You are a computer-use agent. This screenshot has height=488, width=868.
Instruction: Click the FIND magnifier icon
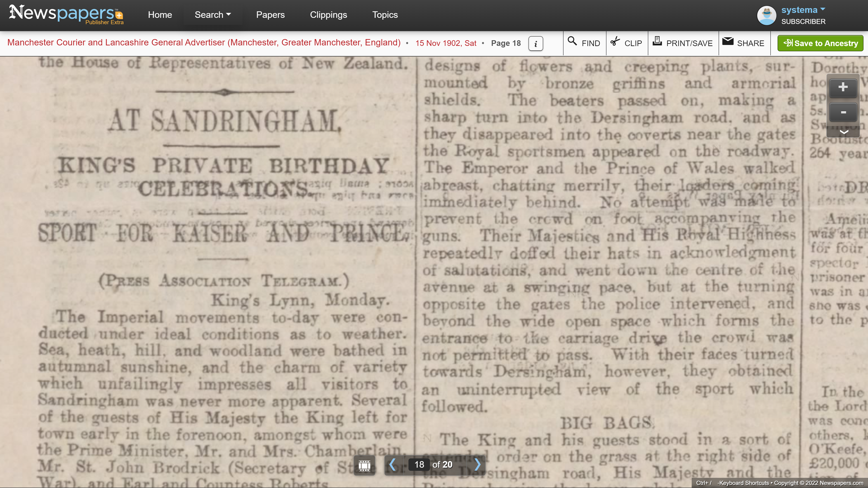[572, 41]
